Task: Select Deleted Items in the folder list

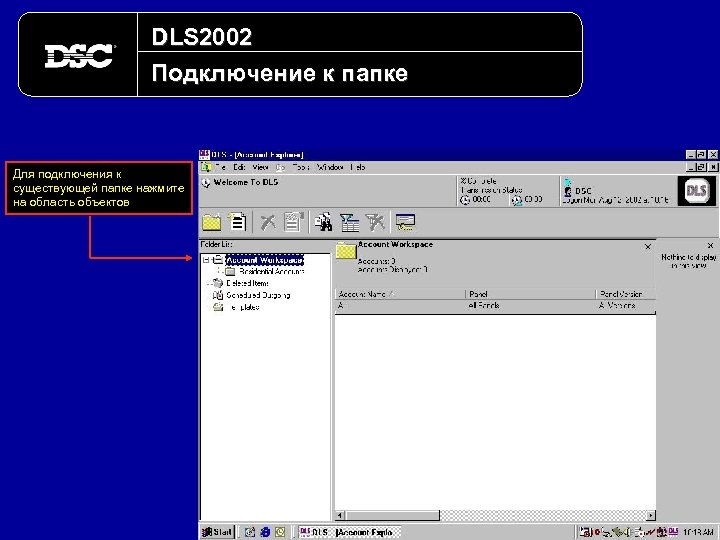Action: coord(248,283)
